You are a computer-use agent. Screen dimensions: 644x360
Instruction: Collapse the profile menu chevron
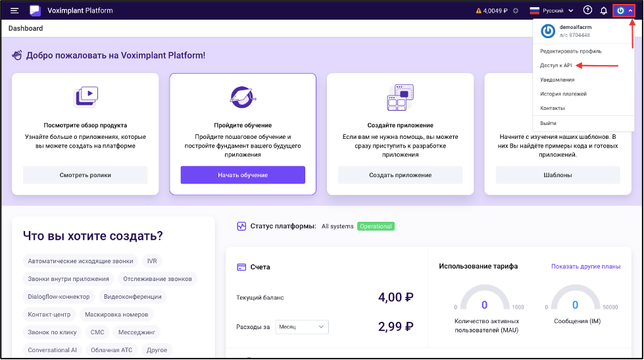pyautogui.click(x=630, y=11)
